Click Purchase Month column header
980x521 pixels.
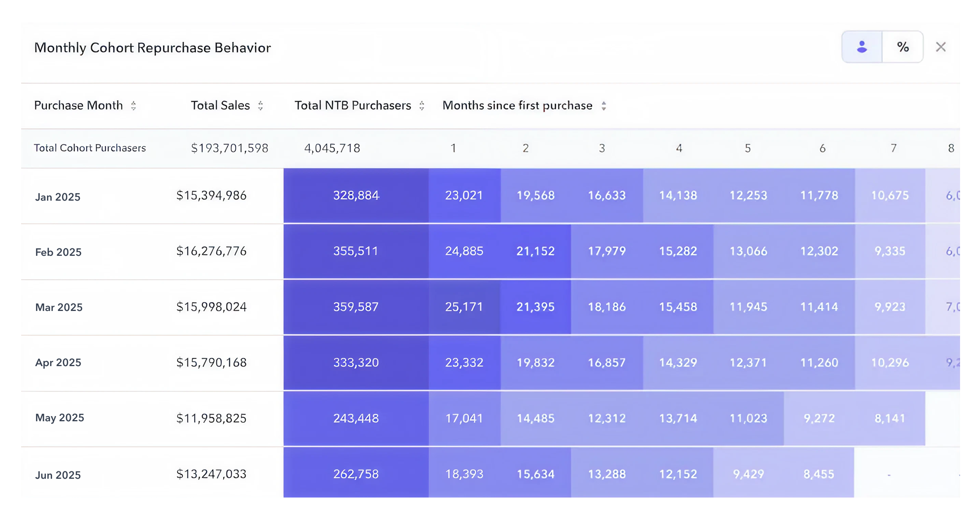pos(78,106)
